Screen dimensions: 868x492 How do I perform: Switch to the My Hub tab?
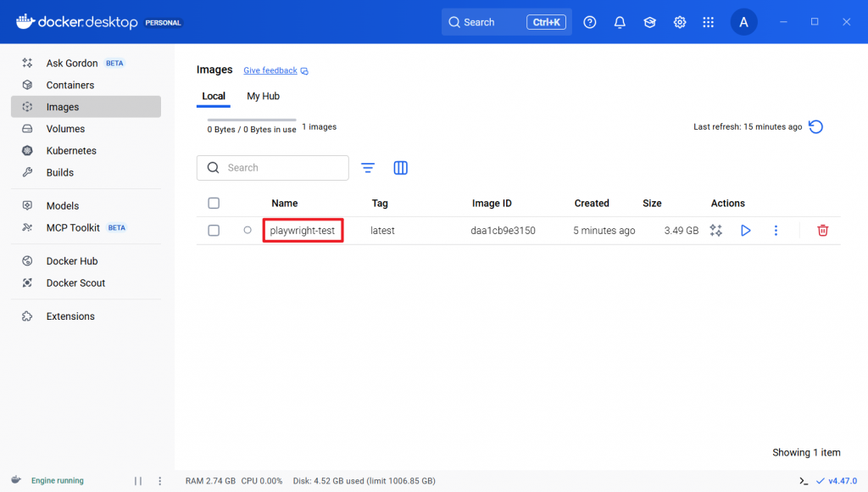point(263,96)
